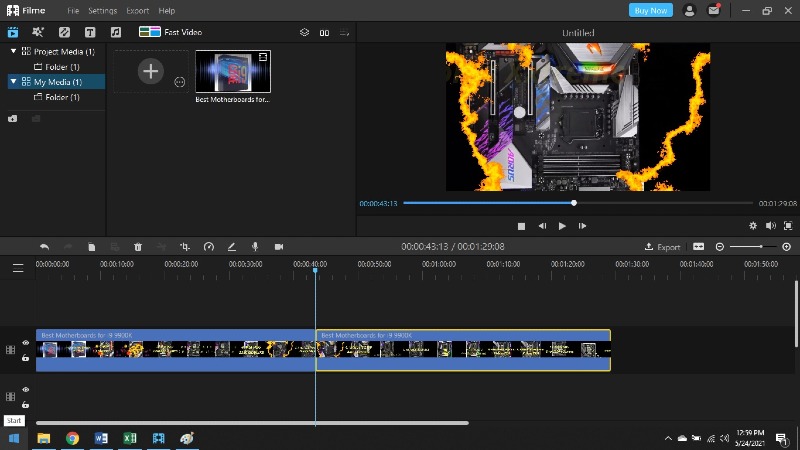Open the Help menu
Viewport: 800px width, 450px height.
click(166, 11)
